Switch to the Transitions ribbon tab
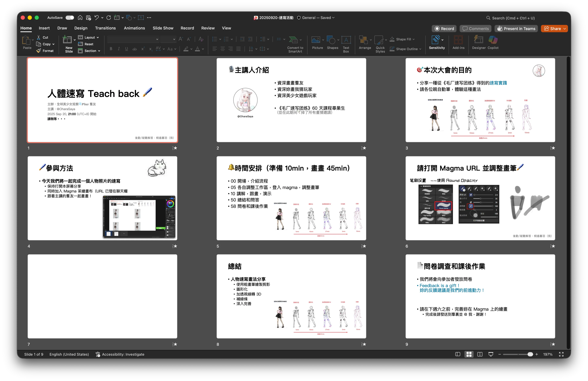Viewport: 588px width, 381px height. pyautogui.click(x=105, y=28)
